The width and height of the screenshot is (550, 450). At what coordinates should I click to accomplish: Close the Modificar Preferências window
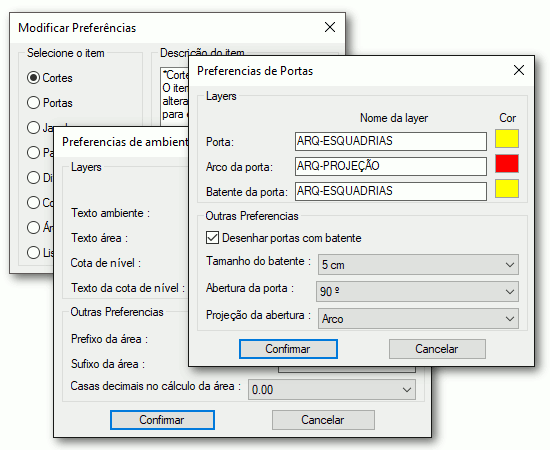click(330, 27)
